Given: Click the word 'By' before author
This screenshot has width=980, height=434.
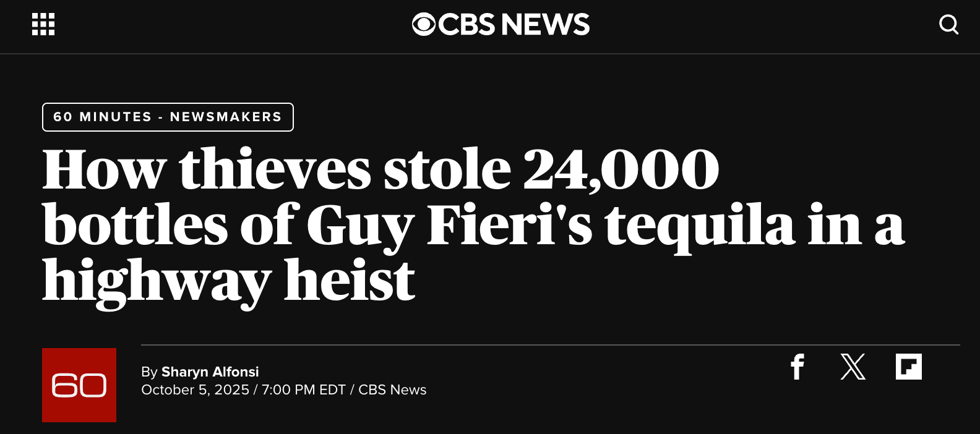Looking at the screenshot, I should (x=149, y=372).
